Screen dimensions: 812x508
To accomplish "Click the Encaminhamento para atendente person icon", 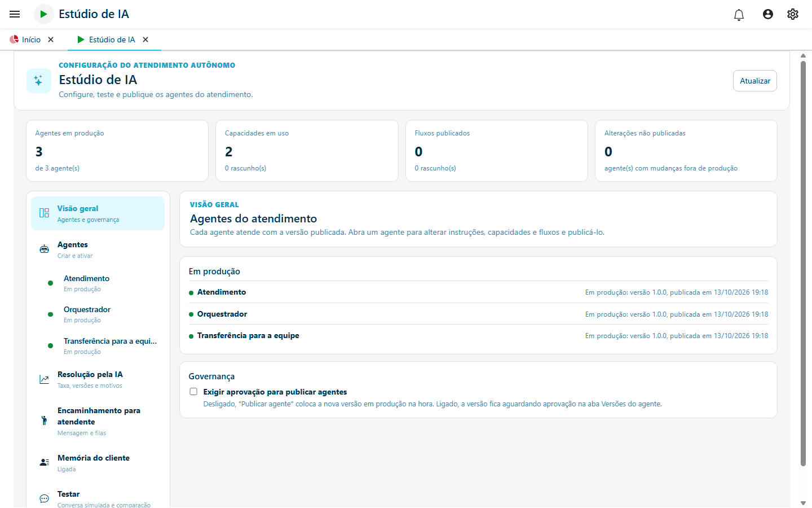I will (x=44, y=421).
